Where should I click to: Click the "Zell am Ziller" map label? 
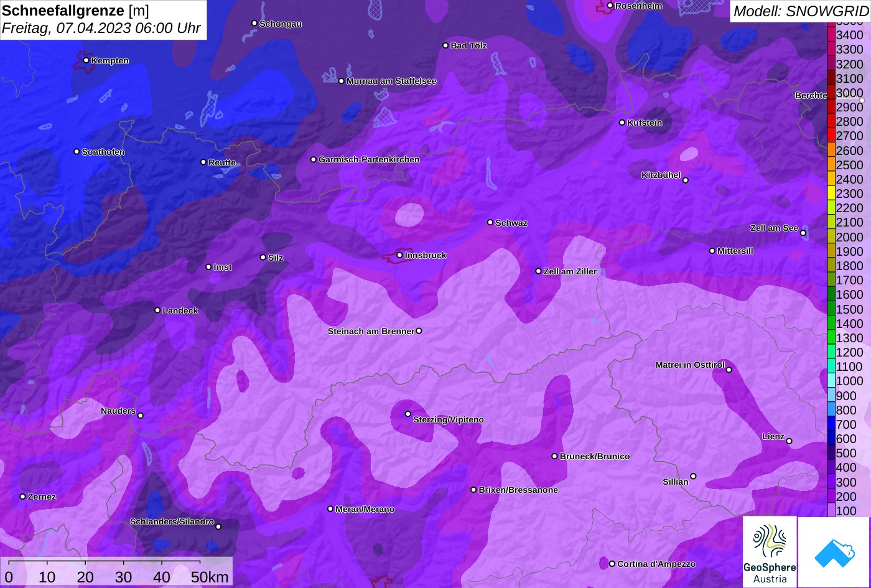570,272
